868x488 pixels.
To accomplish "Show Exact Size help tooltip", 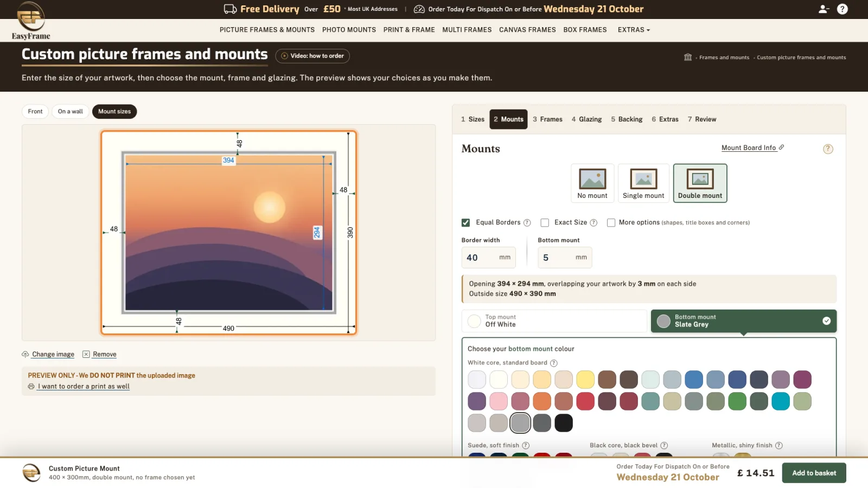I will 593,223.
